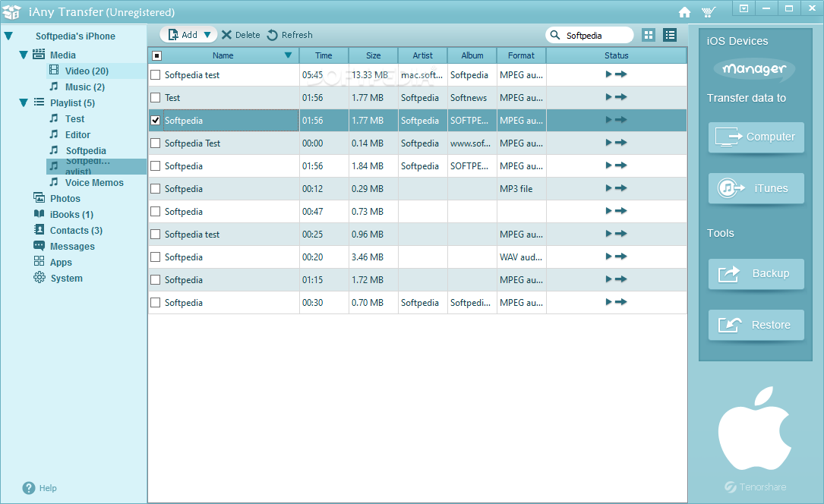Play the WAV audio Softpedia track
Image resolution: width=824 pixels, height=504 pixels.
[608, 257]
